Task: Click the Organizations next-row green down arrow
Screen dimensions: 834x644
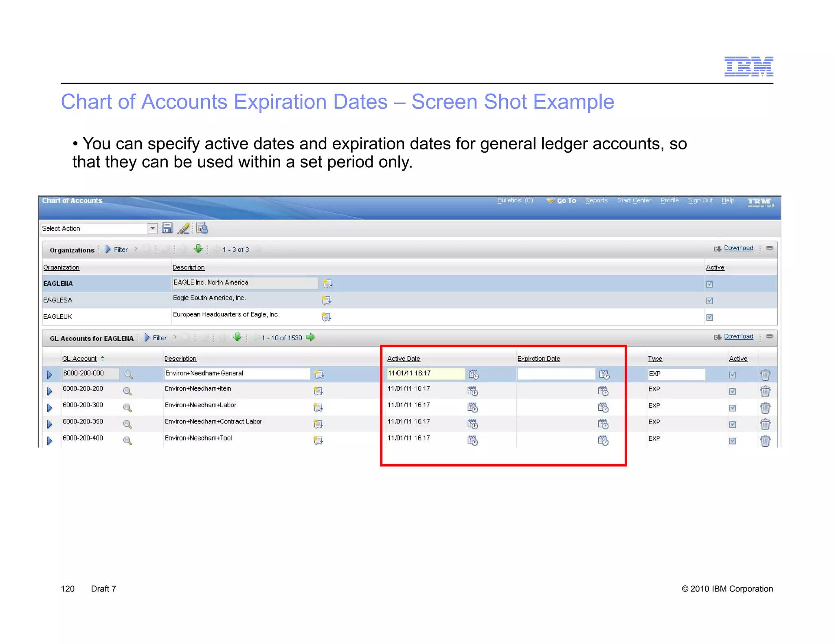Action: pos(198,249)
